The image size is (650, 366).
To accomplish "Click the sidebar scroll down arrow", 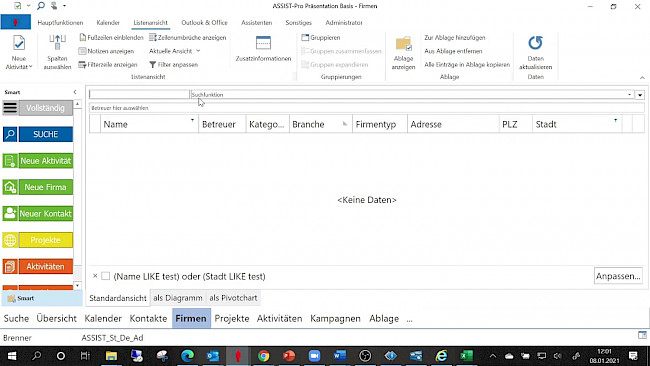I will click(77, 286).
